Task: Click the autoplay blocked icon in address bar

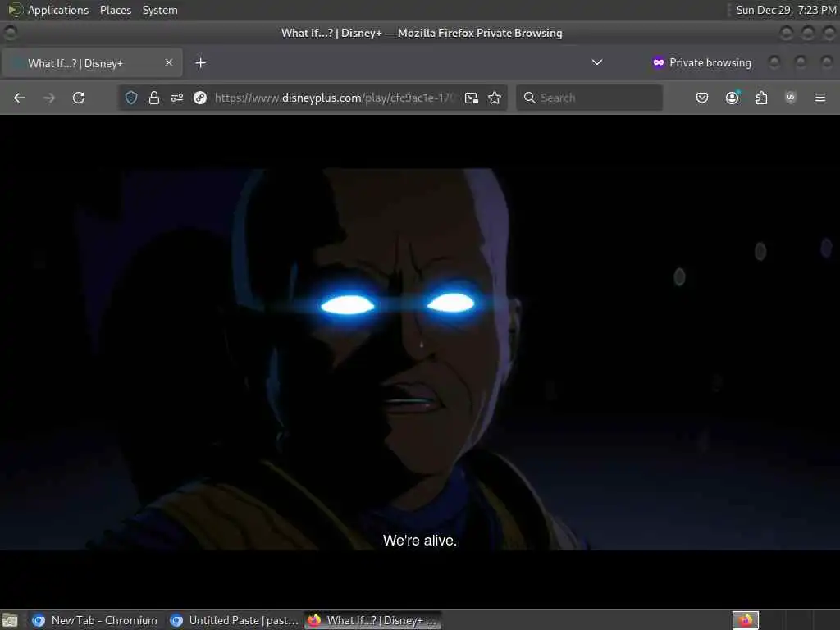Action: point(200,98)
